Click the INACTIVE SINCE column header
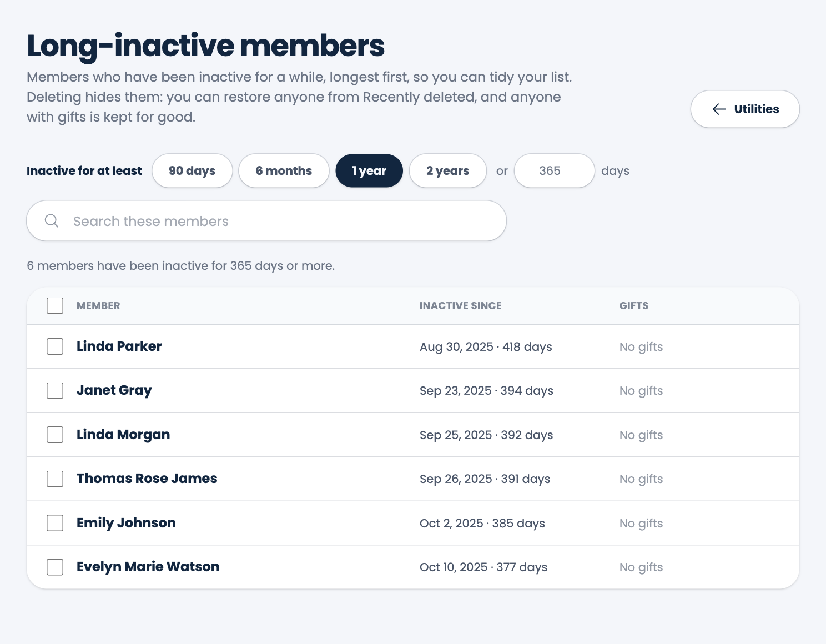Viewport: 826px width, 644px height. [x=461, y=306]
